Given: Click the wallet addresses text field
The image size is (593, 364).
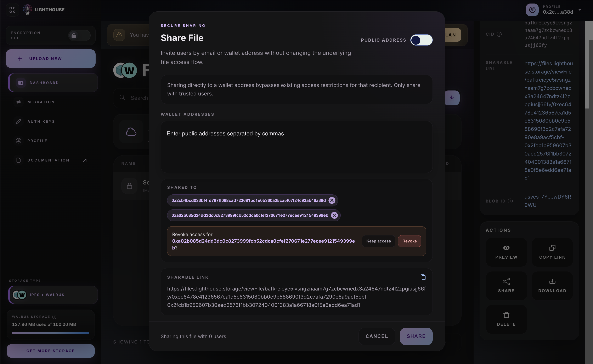Looking at the screenshot, I should pyautogui.click(x=296, y=147).
